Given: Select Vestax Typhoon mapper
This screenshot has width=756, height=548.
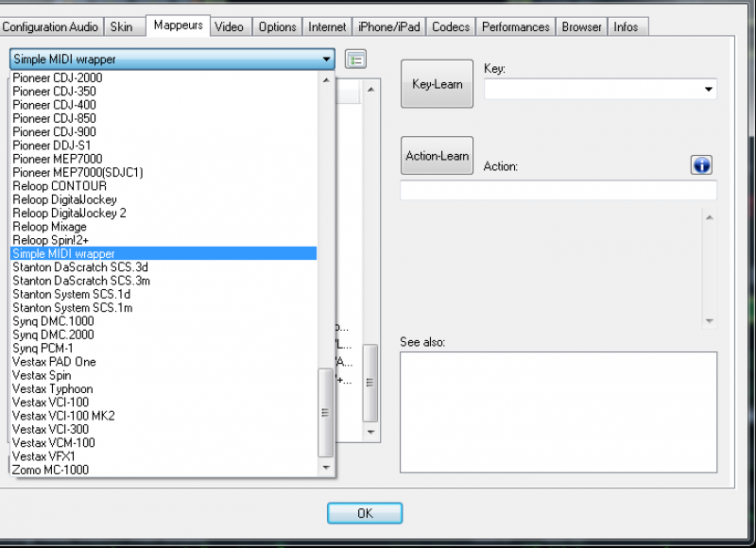Looking at the screenshot, I should pyautogui.click(x=163, y=388).
